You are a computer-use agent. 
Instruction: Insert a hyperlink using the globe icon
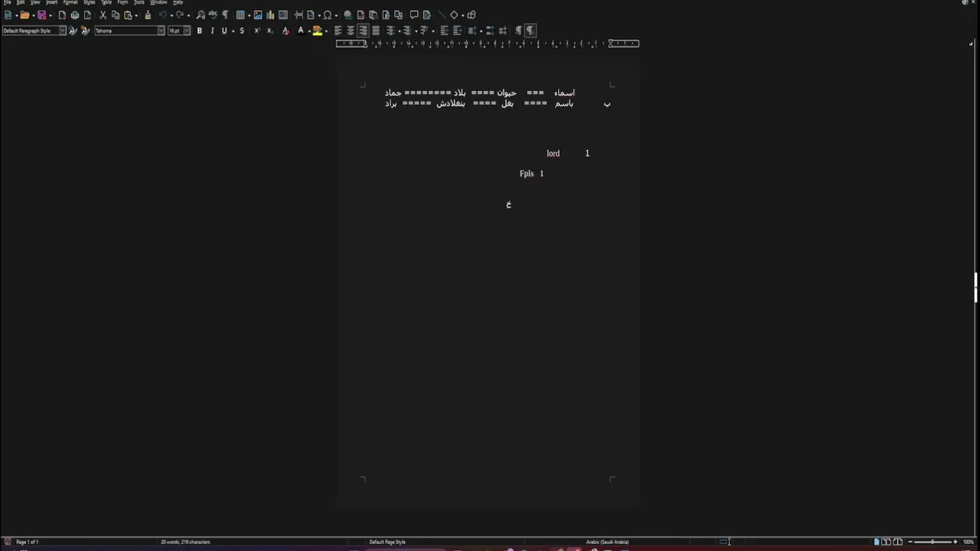[348, 15]
